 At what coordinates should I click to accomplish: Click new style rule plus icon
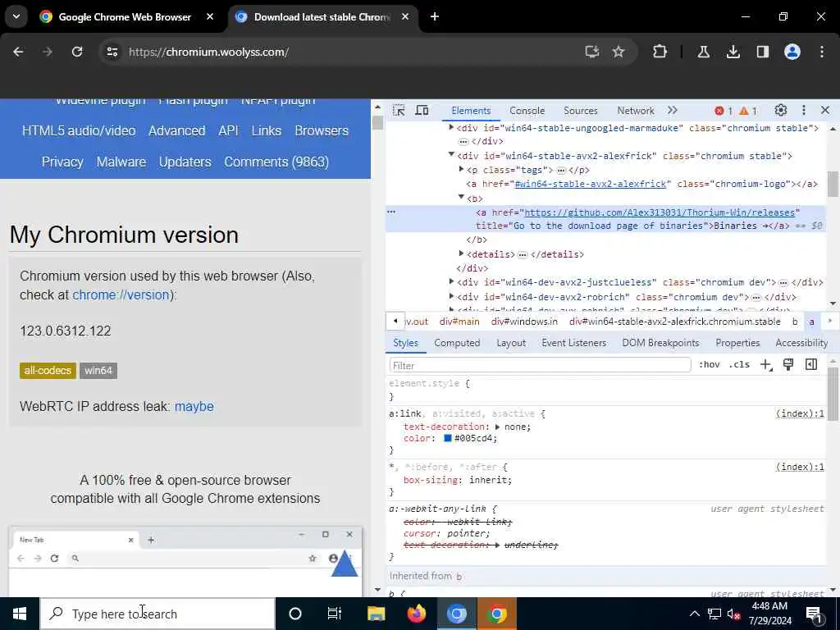766,365
